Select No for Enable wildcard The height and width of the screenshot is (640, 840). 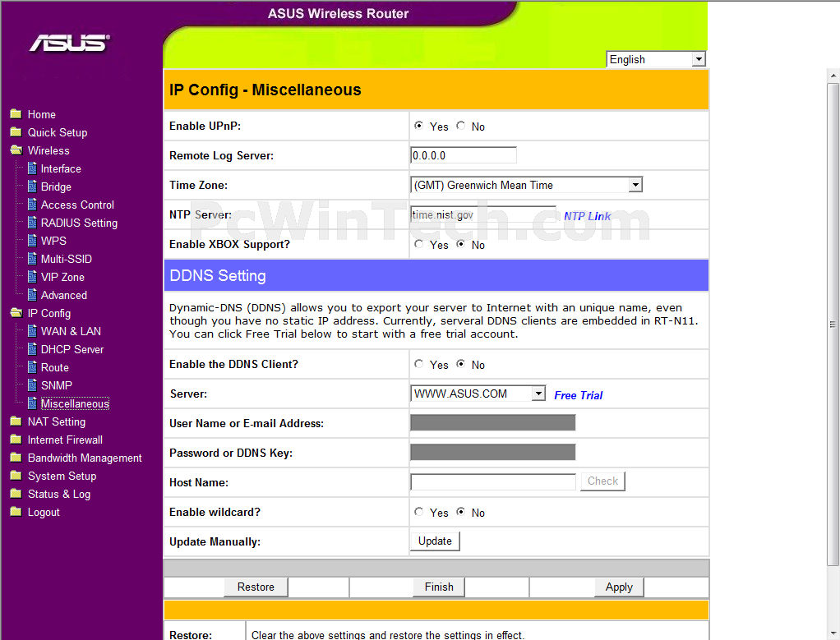(x=461, y=512)
